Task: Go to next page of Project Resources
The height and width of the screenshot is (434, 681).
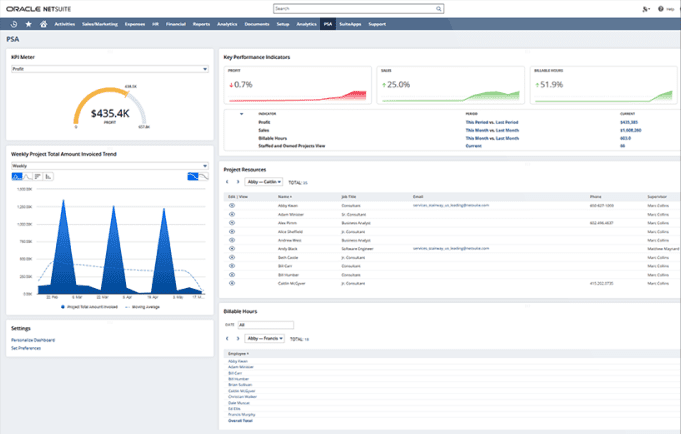Action: pyautogui.click(x=237, y=183)
